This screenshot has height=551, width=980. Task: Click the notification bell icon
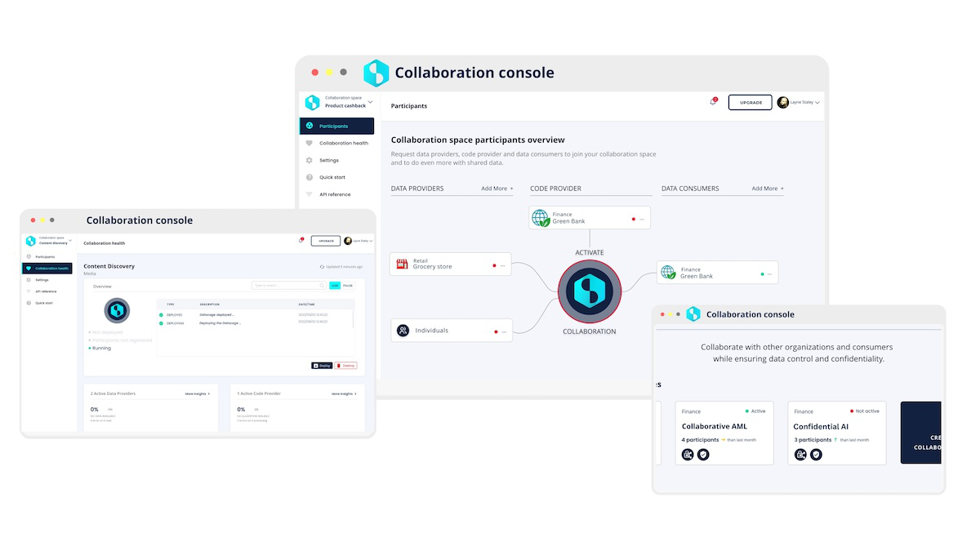tap(714, 100)
